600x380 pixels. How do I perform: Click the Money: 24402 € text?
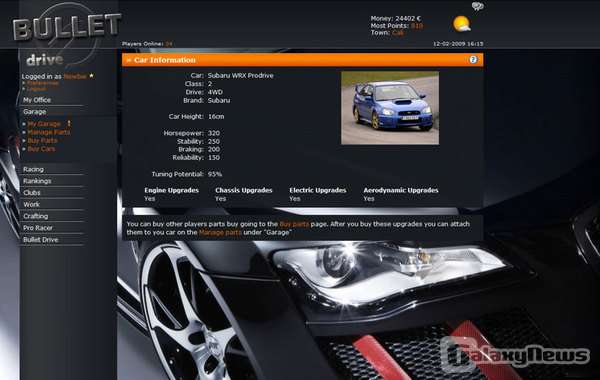396,18
